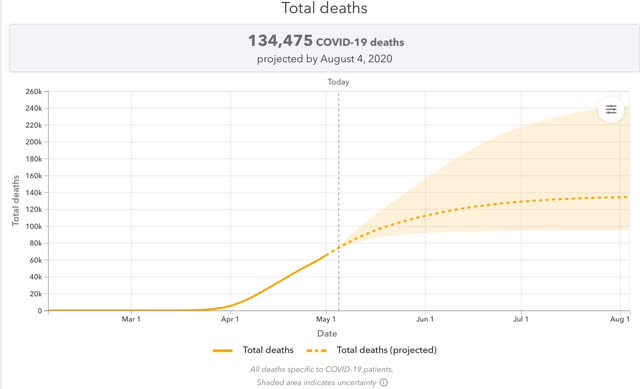Click the "Jul 1" date axis label

tap(521, 319)
